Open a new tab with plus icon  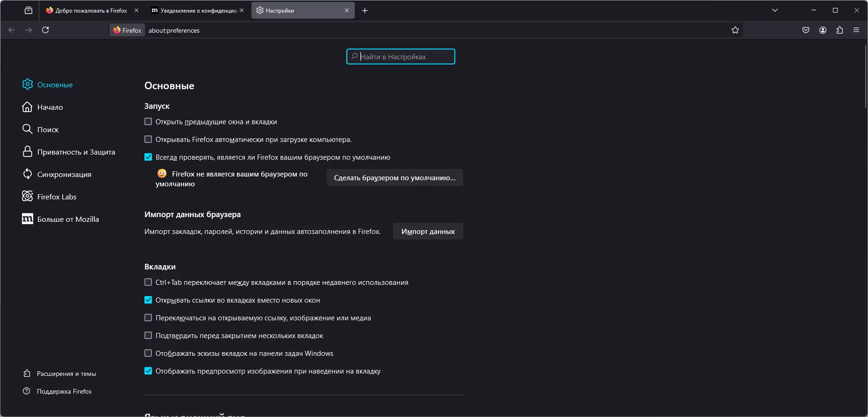point(365,11)
